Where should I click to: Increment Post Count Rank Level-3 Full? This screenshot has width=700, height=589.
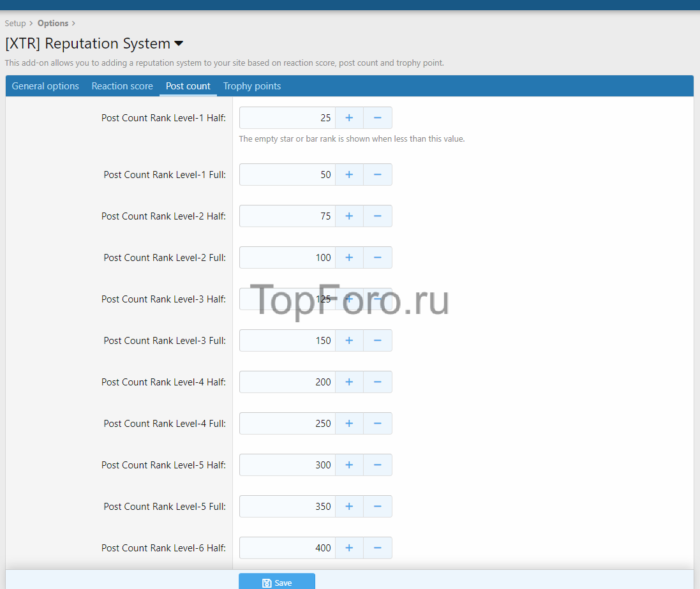click(x=349, y=341)
